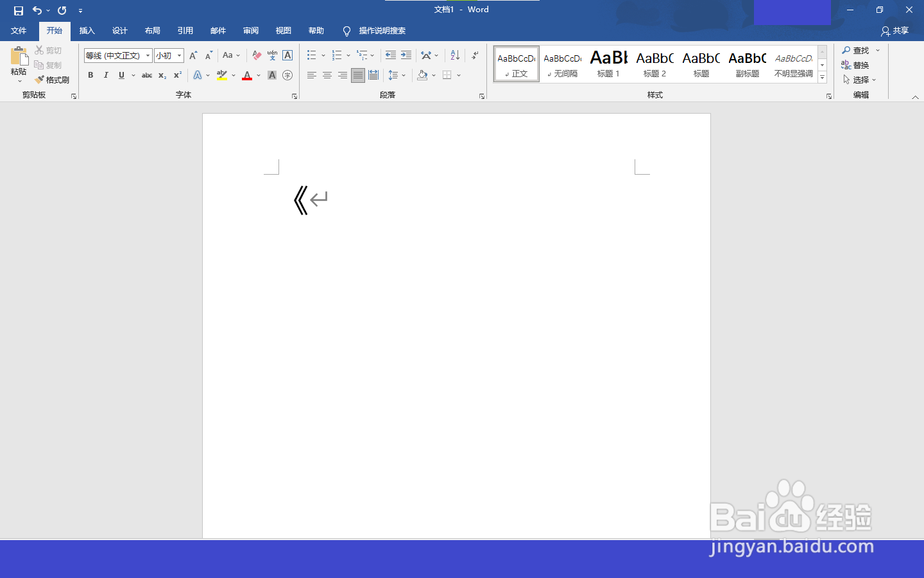Image resolution: width=924 pixels, height=578 pixels.
Task: Open the 插入 ribbon tab
Action: tap(87, 31)
